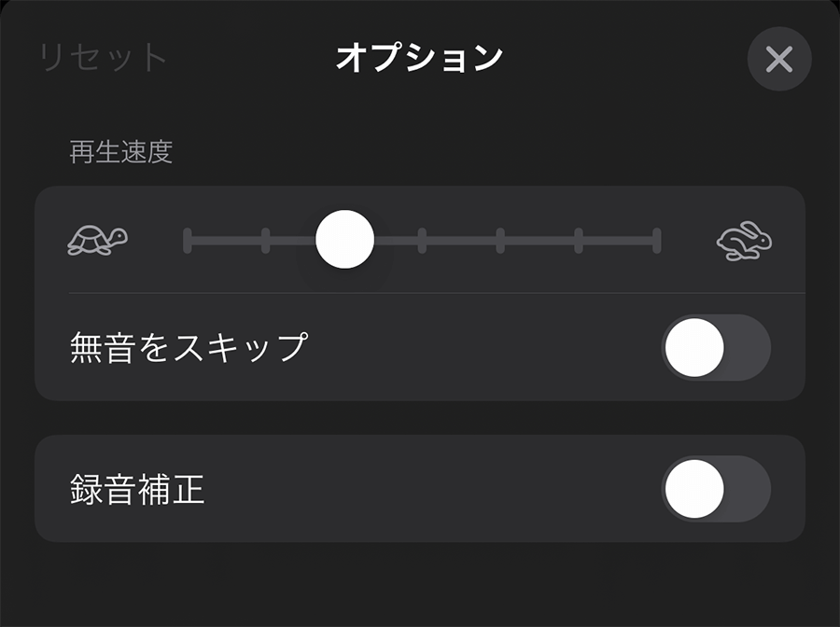Click the オプション title text

(x=419, y=58)
